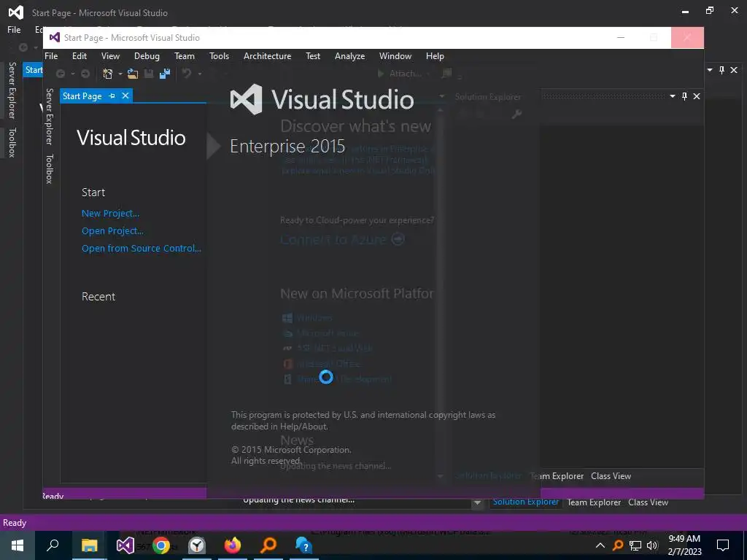Open the clock app taskbar icon
This screenshot has width=747, height=560.
click(197, 545)
